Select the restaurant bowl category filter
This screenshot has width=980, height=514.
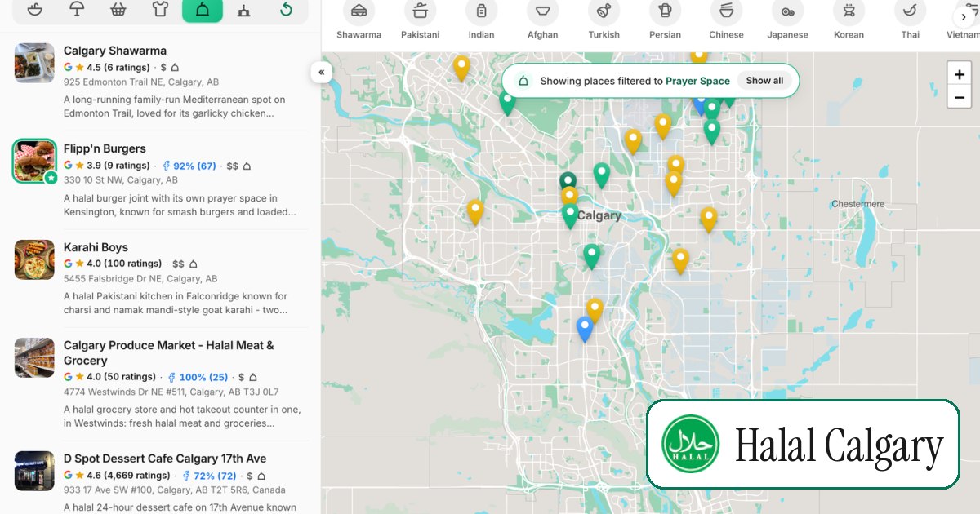point(34,10)
